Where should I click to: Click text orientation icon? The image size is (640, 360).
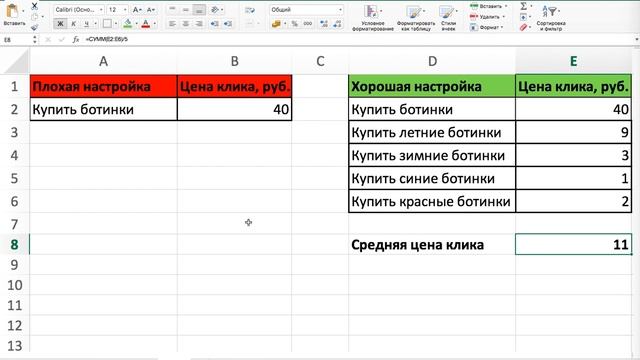click(214, 10)
